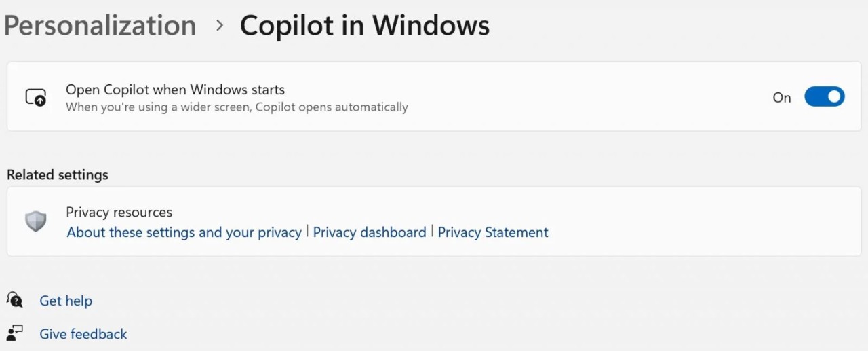Click the breadcrumb chevron arrow

219,26
